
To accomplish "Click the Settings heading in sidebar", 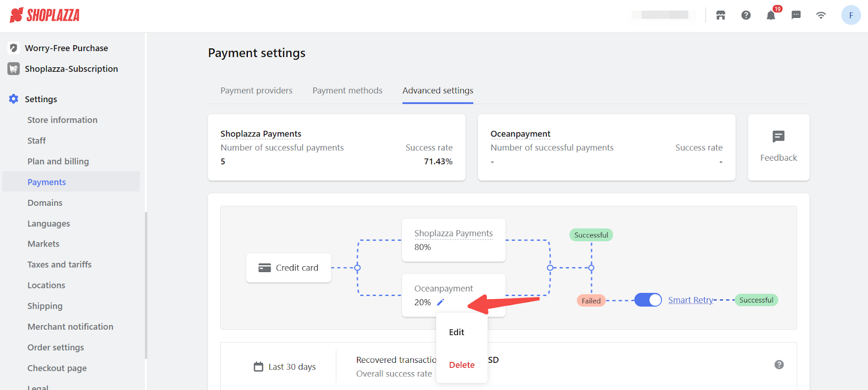I will click(x=41, y=99).
